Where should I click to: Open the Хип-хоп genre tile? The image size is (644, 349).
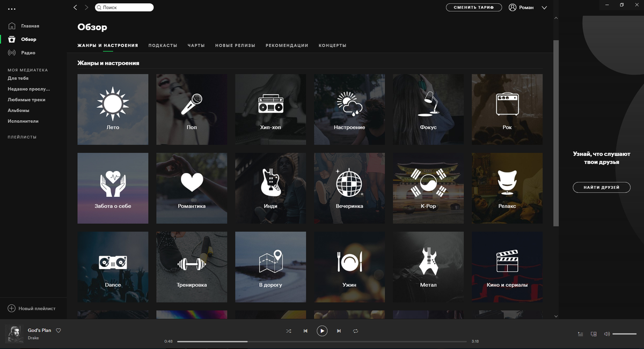click(270, 109)
